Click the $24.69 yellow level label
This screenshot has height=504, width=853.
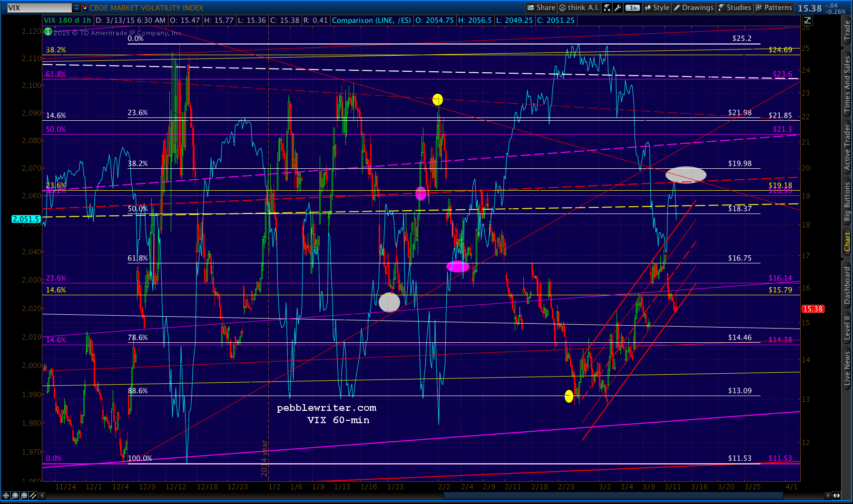[780, 49]
